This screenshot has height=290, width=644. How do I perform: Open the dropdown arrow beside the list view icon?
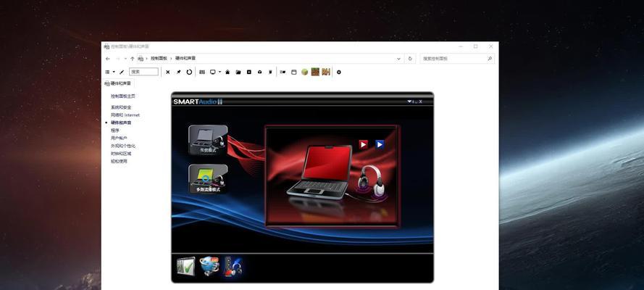pyautogui.click(x=114, y=72)
